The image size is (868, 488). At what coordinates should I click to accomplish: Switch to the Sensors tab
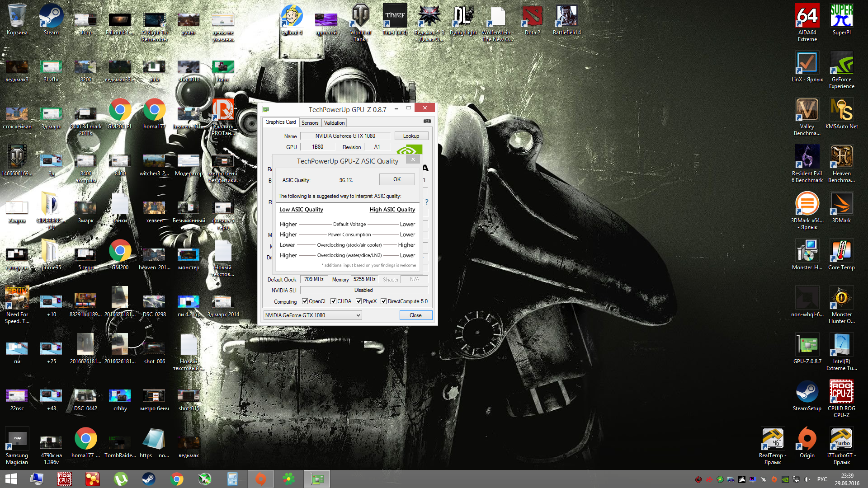pyautogui.click(x=310, y=123)
